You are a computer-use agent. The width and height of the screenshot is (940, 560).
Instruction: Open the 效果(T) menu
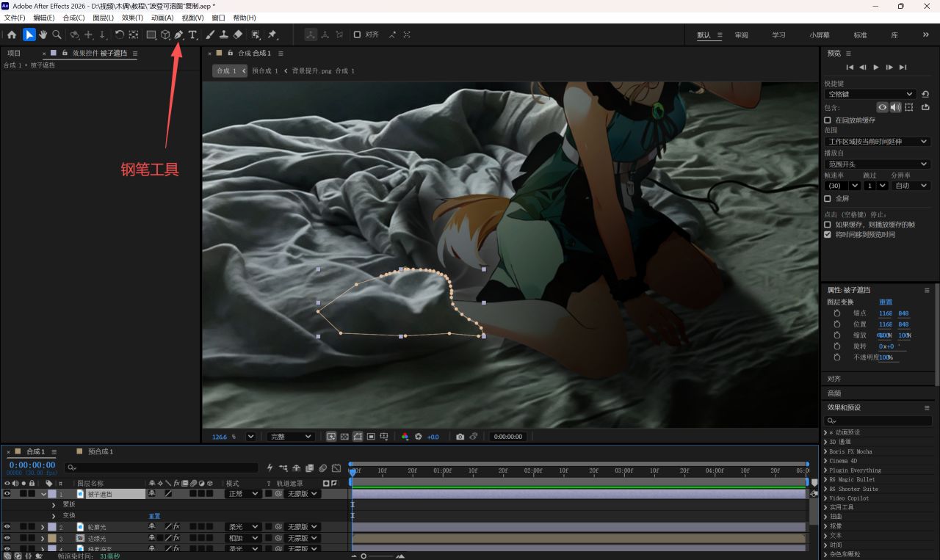tap(133, 18)
